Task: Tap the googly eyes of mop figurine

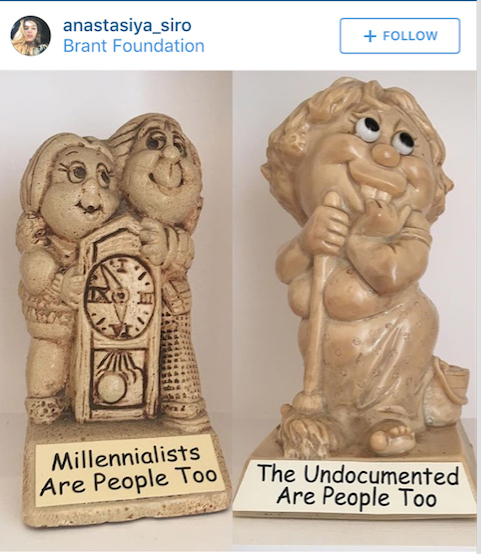Action: pos(385,135)
